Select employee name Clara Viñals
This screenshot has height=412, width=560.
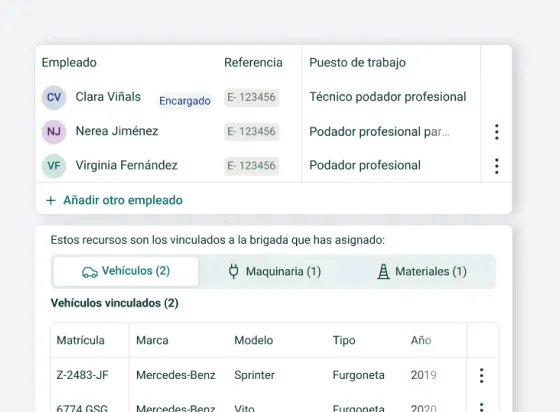108,97
